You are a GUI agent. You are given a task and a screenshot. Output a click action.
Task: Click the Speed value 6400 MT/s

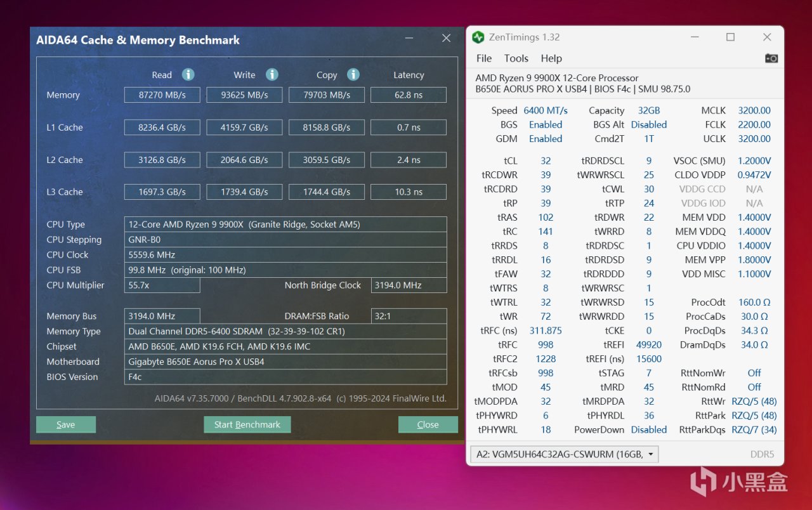[546, 110]
